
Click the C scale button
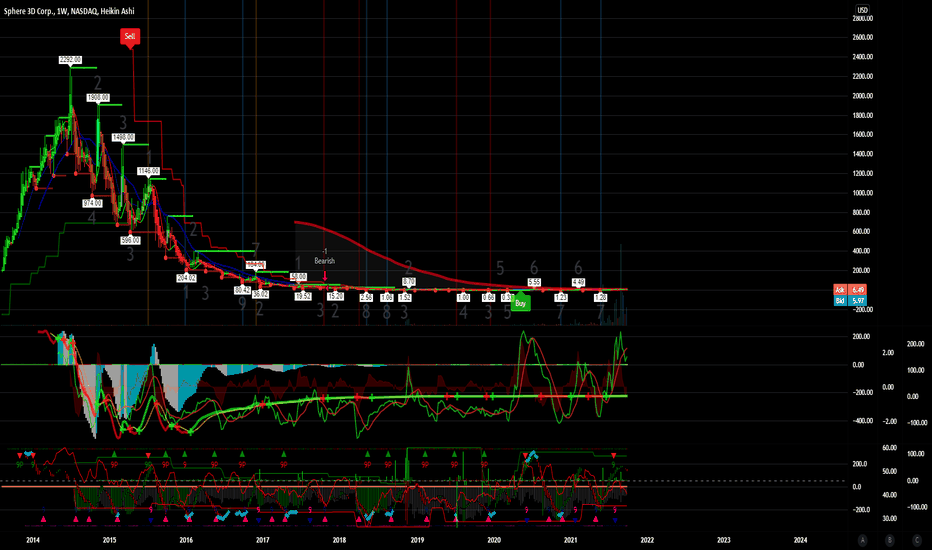pyautogui.click(x=917, y=540)
